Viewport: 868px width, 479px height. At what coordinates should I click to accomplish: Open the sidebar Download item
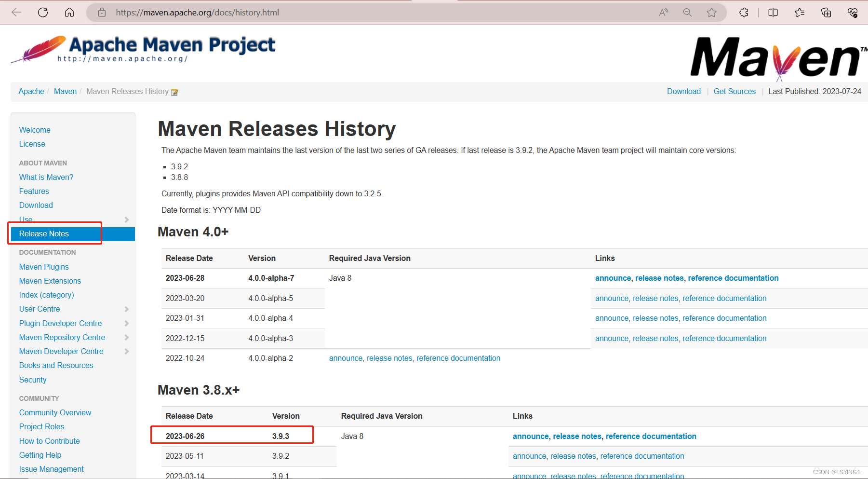click(x=36, y=205)
